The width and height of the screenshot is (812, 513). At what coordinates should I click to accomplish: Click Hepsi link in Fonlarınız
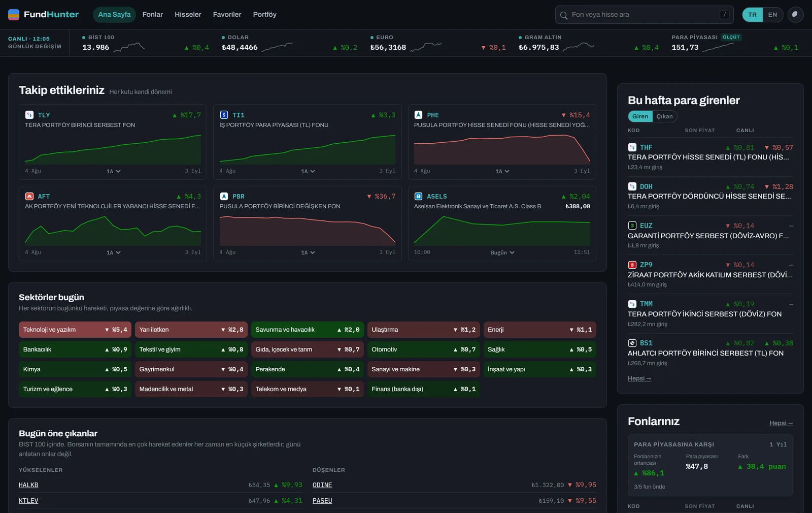781,423
